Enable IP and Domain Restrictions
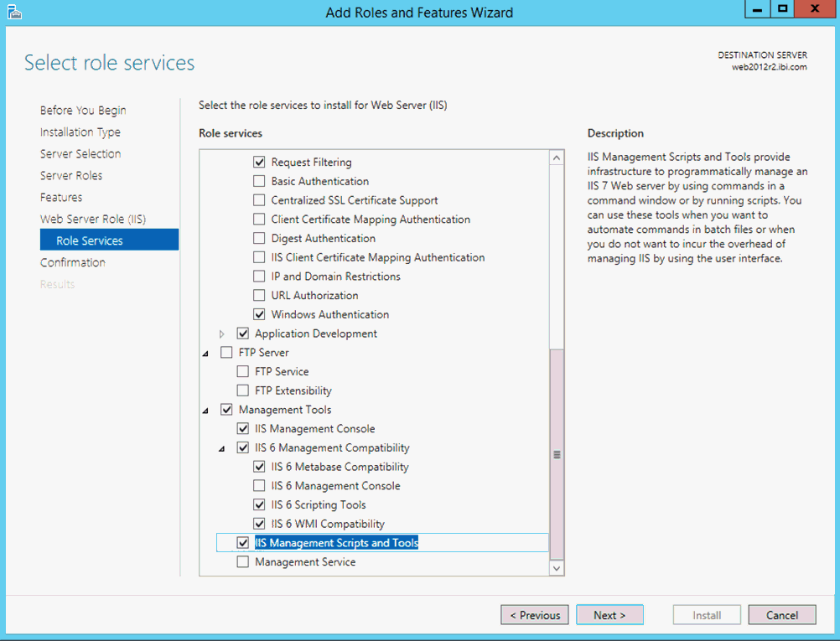 pyautogui.click(x=259, y=277)
